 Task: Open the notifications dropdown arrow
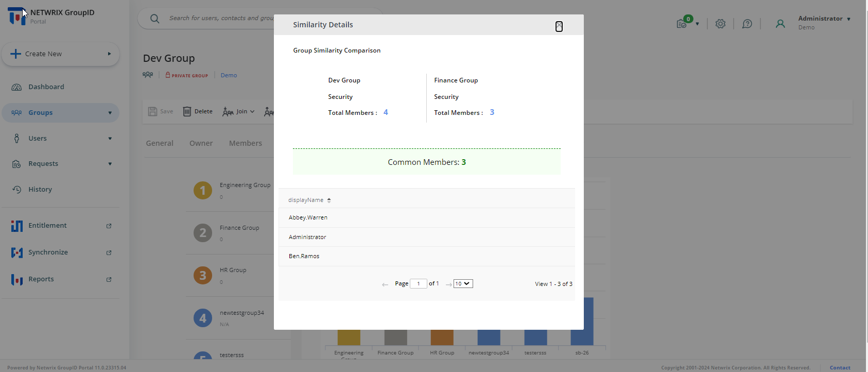(x=697, y=24)
